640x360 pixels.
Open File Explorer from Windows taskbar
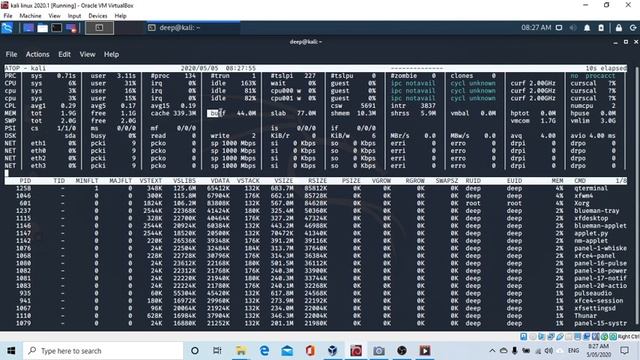241,351
